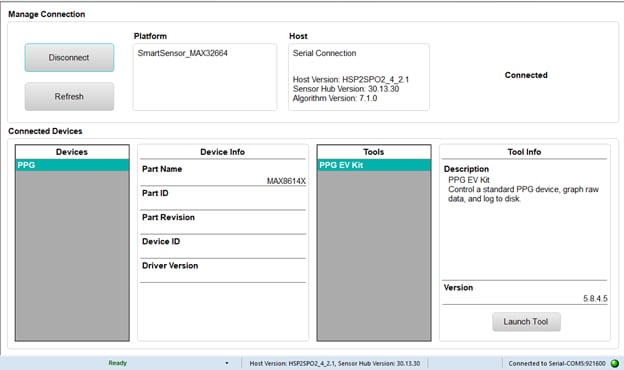This screenshot has height=370, width=624.
Task: Select PPG EV Kit in the Tools list
Action: 374,165
